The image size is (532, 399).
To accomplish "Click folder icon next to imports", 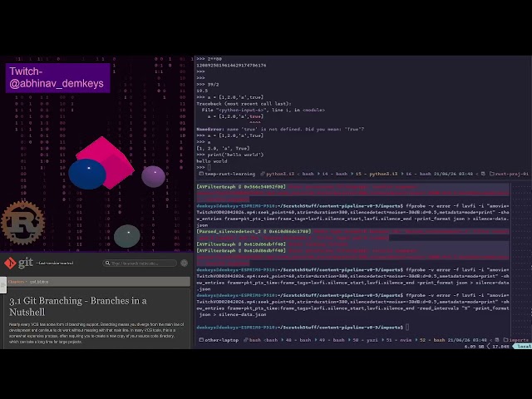I will coord(506,340).
